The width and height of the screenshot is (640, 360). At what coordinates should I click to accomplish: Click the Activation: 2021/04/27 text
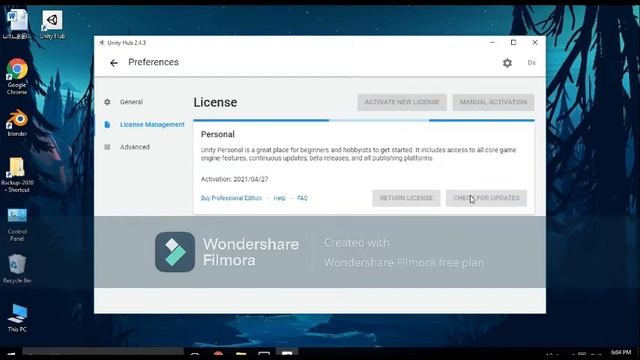[234, 179]
